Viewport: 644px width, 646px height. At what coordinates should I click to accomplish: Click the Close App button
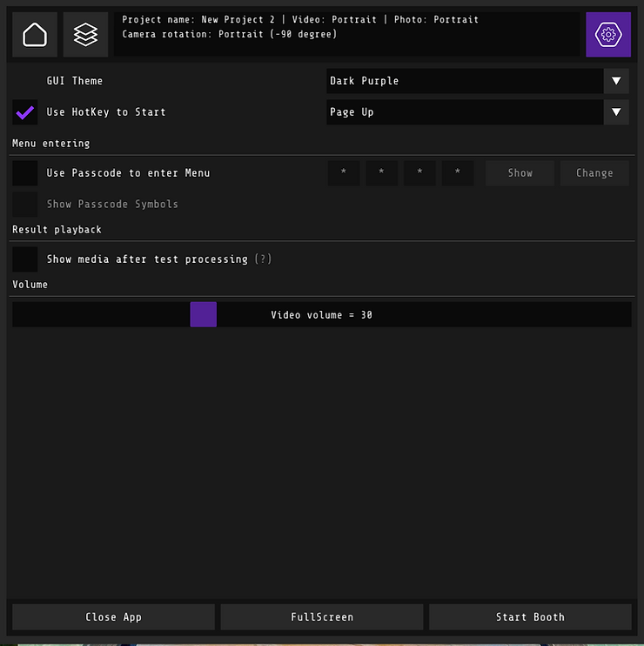coord(114,616)
